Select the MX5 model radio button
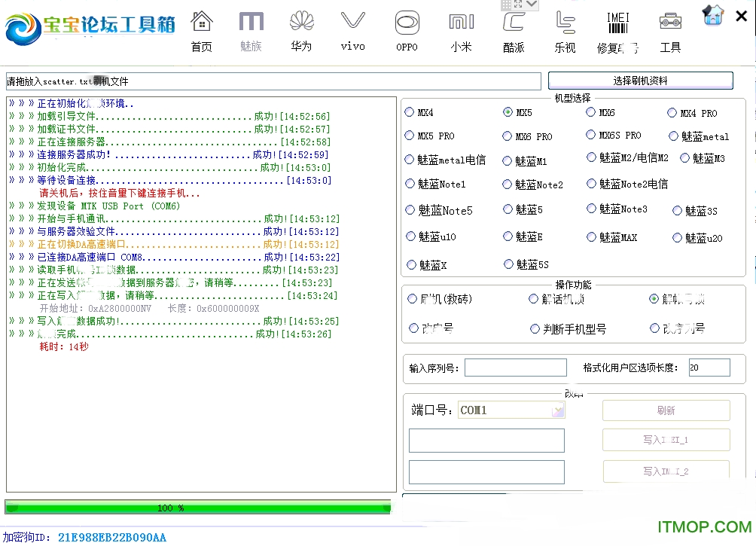Screen dimensions: 756x546 click(508, 112)
